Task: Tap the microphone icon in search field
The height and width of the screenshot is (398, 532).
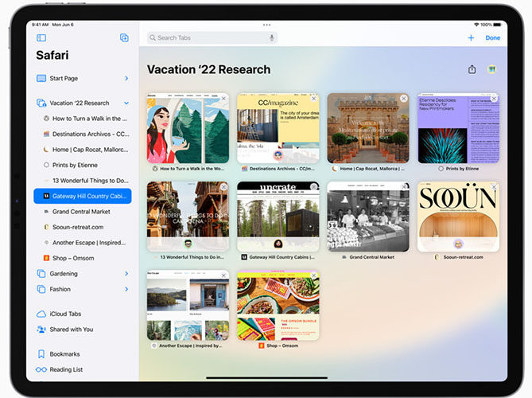Action: coord(272,37)
